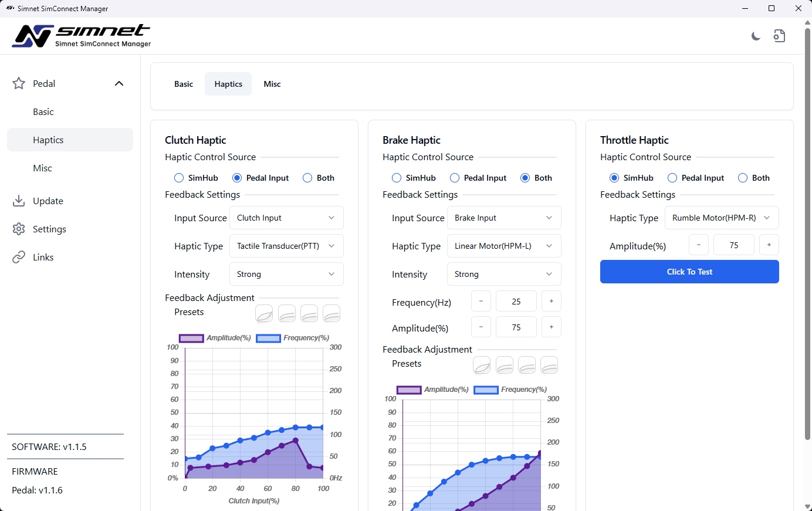Select last Clutch curve preset icon
Screen dimensions: 812x511
(x=331, y=314)
